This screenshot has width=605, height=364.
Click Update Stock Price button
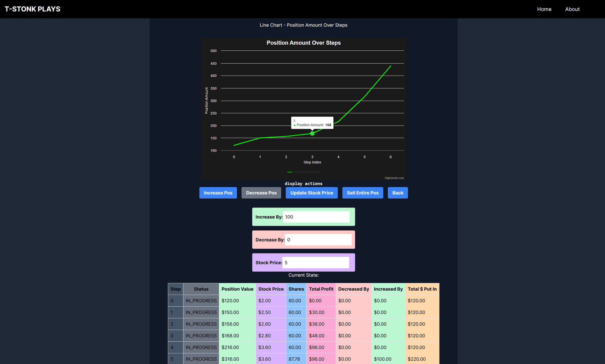[x=312, y=193]
